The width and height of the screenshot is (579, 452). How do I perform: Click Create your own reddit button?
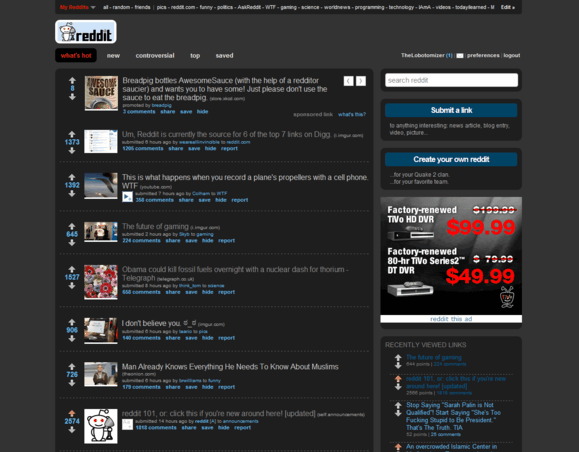coord(451,159)
